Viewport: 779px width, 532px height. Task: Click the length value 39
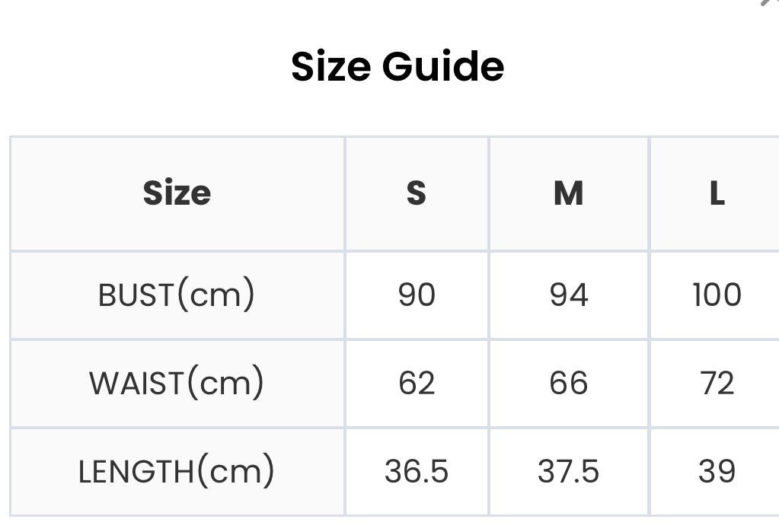717,471
